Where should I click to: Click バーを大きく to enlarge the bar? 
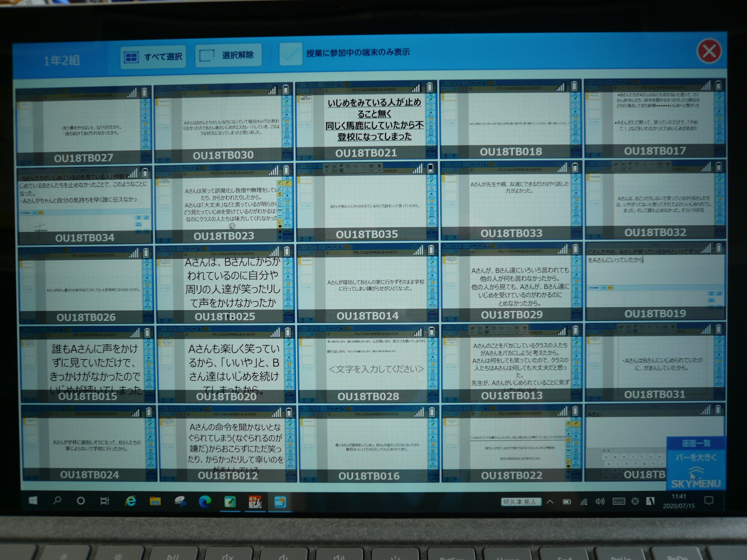click(x=696, y=457)
